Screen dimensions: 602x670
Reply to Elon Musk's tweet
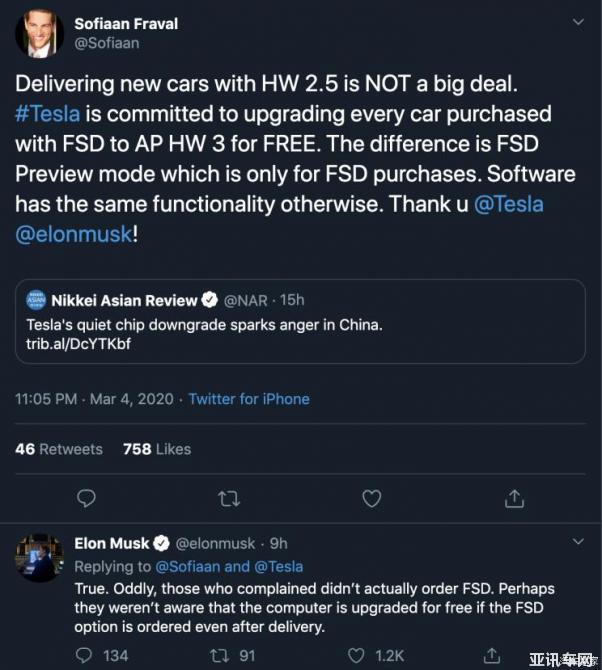[x=87, y=655]
